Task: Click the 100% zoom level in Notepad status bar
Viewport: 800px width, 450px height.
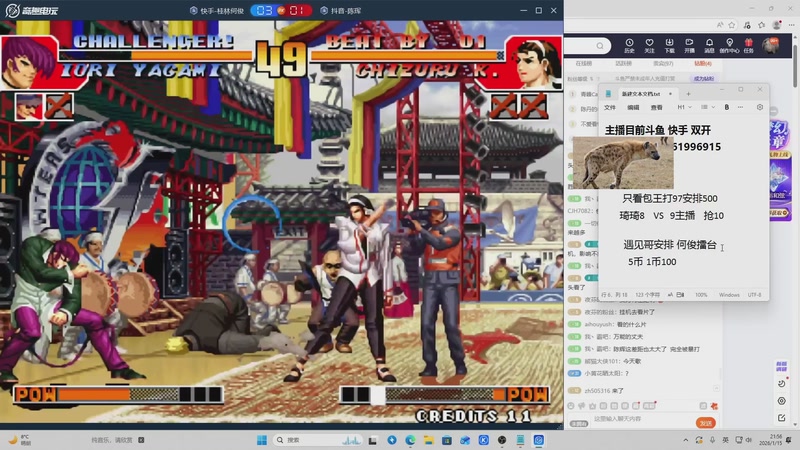Action: [x=701, y=295]
